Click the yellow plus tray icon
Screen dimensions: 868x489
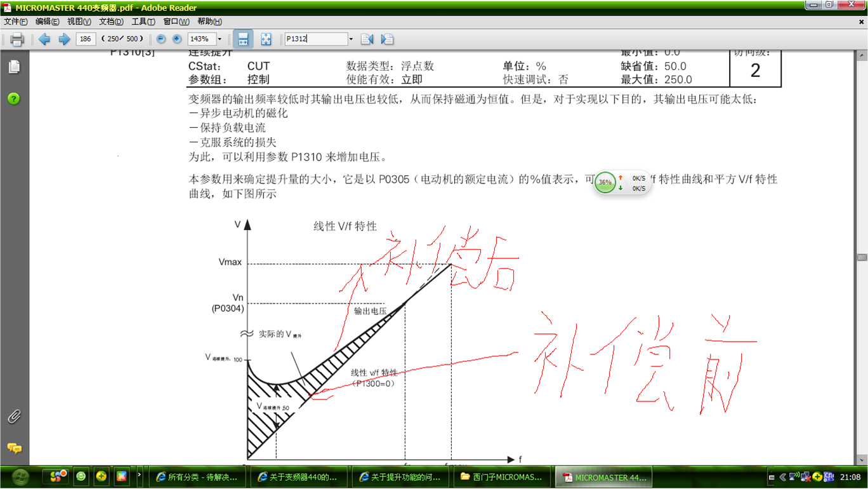pos(817,477)
